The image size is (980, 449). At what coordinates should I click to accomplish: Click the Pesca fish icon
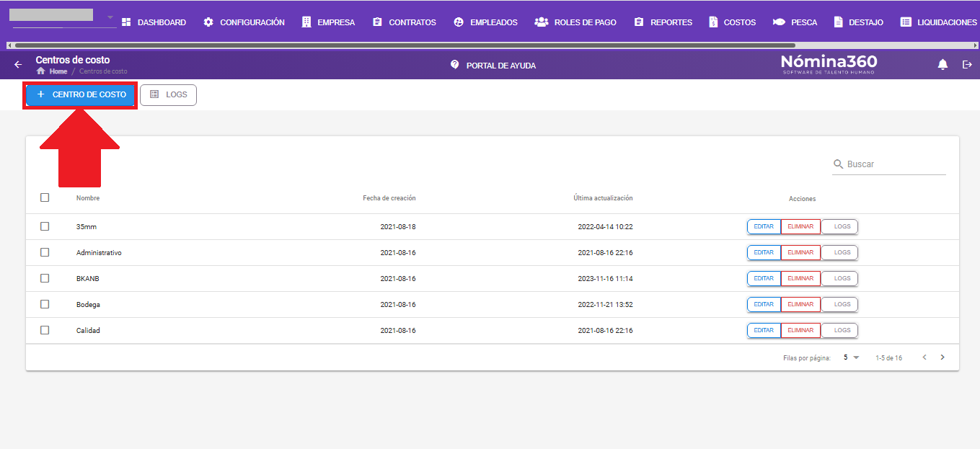tap(779, 22)
